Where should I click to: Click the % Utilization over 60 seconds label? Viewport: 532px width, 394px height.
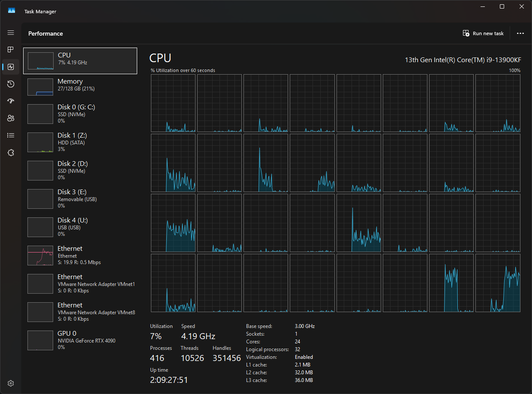183,70
